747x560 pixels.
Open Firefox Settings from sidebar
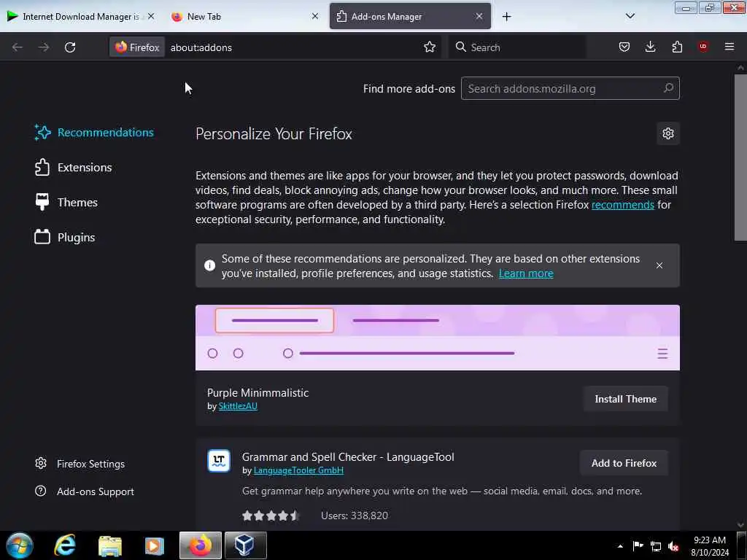[80, 463]
